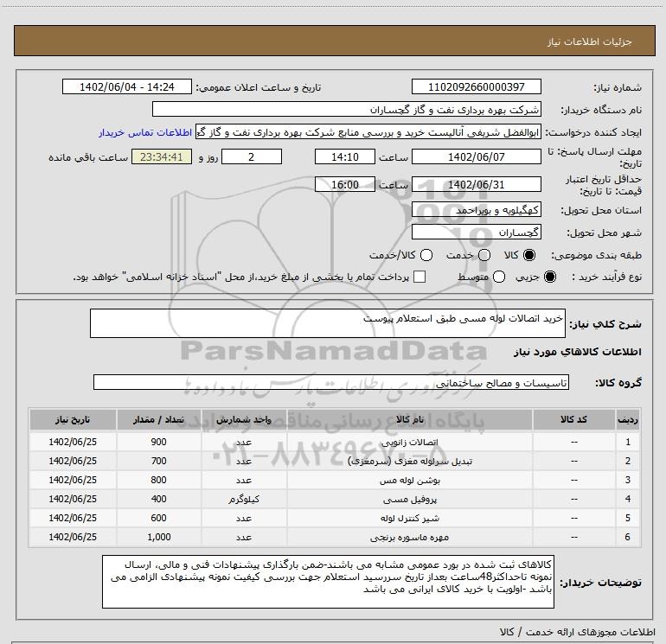Click the واحد شمارش column header
666x644 pixels.
pyautogui.click(x=244, y=420)
